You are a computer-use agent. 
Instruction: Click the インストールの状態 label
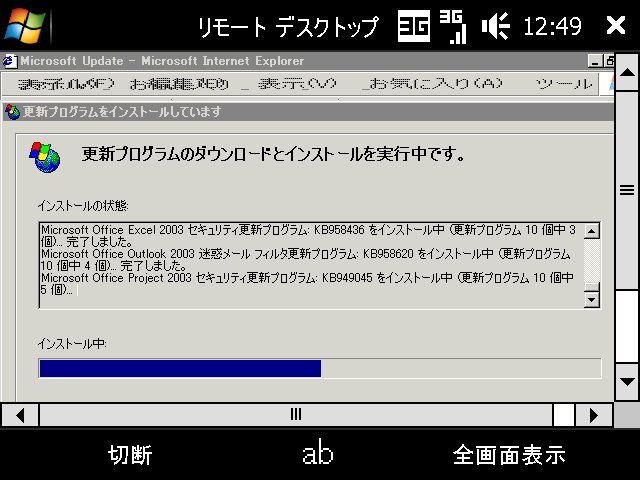[x=83, y=205]
